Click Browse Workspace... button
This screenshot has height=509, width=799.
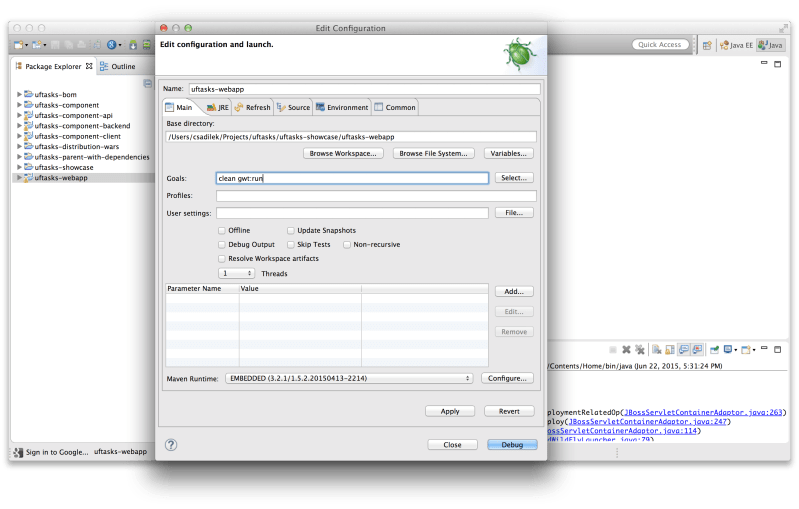[343, 153]
